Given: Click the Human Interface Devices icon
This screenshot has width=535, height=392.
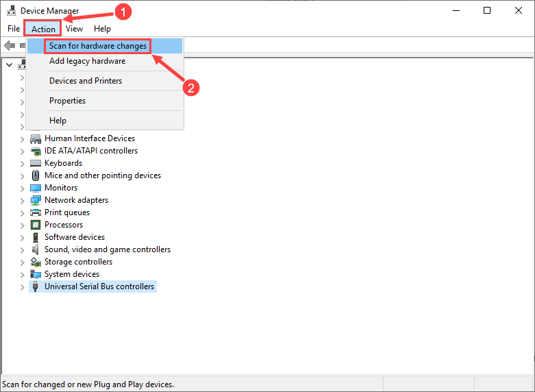Looking at the screenshot, I should tap(36, 139).
